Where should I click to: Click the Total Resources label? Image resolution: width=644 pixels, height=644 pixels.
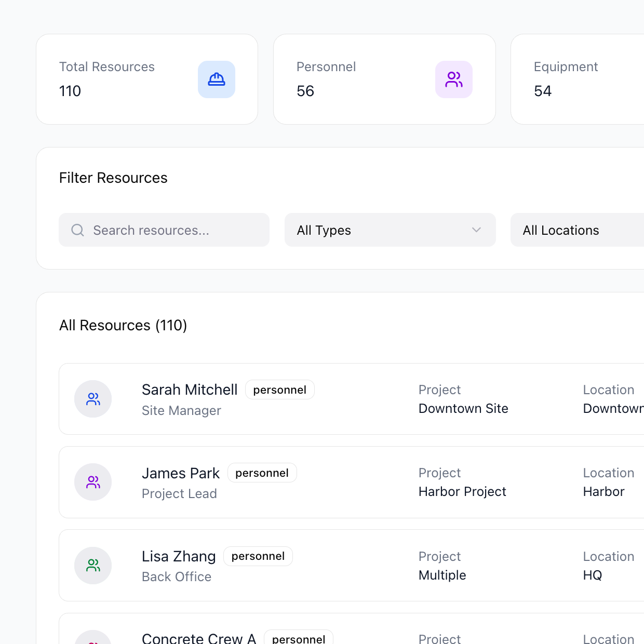(107, 66)
